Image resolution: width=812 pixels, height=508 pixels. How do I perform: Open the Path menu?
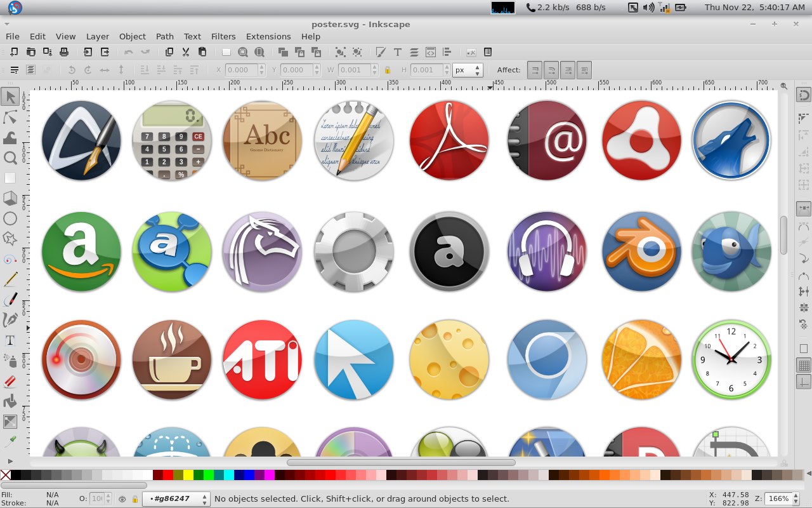[x=165, y=36]
